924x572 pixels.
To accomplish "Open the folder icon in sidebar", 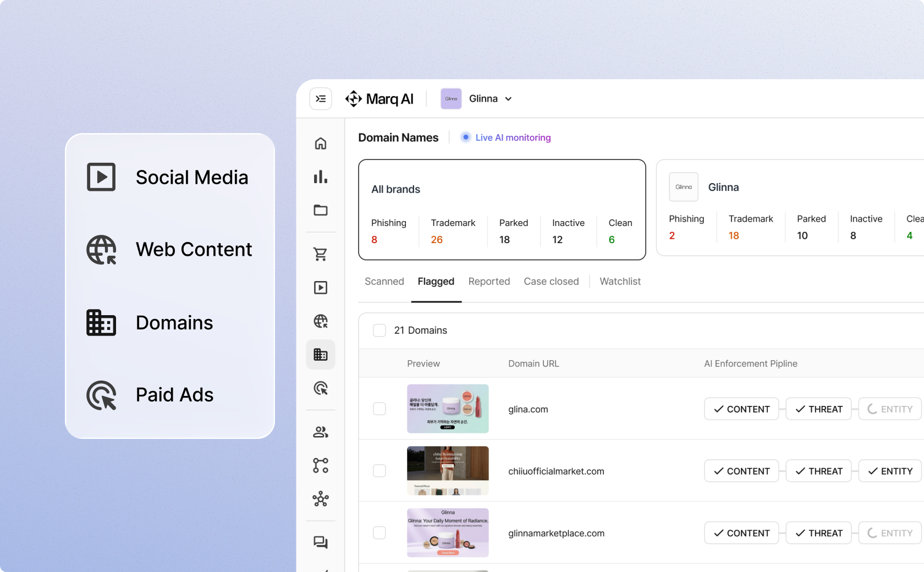I will point(321,210).
